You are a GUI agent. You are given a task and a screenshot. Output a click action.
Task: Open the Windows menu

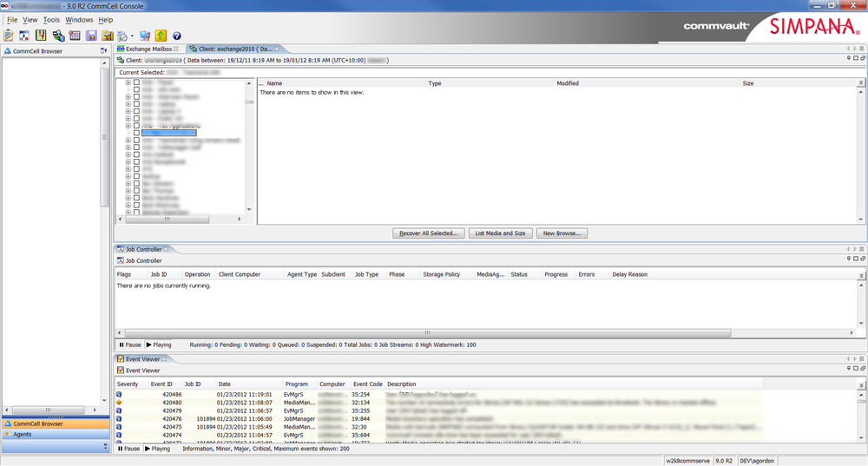(79, 20)
